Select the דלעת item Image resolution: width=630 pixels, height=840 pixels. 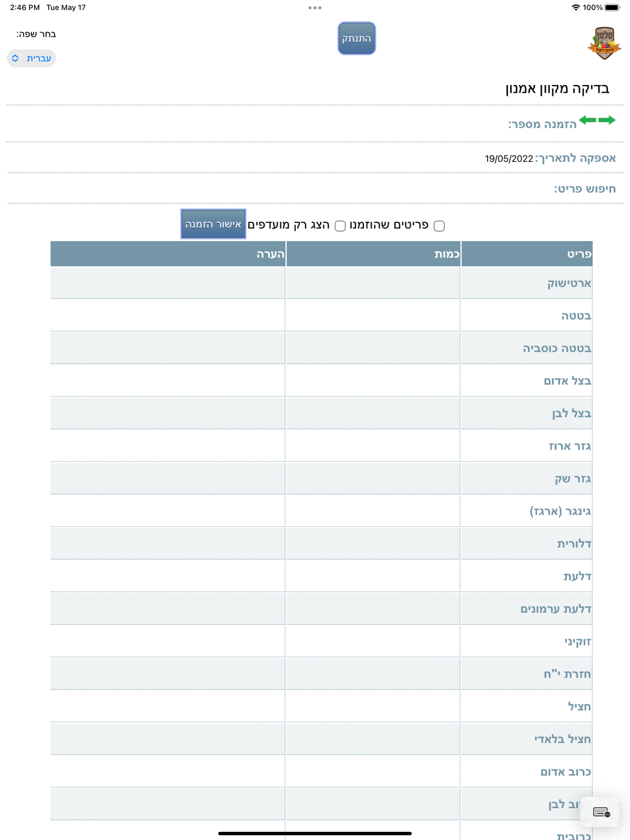point(577,577)
